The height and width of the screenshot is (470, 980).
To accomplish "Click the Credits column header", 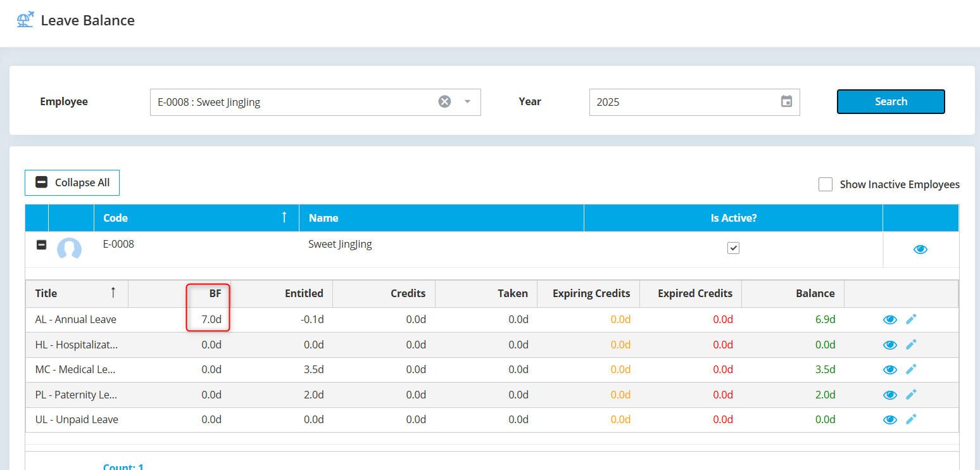I will (x=384, y=293).
